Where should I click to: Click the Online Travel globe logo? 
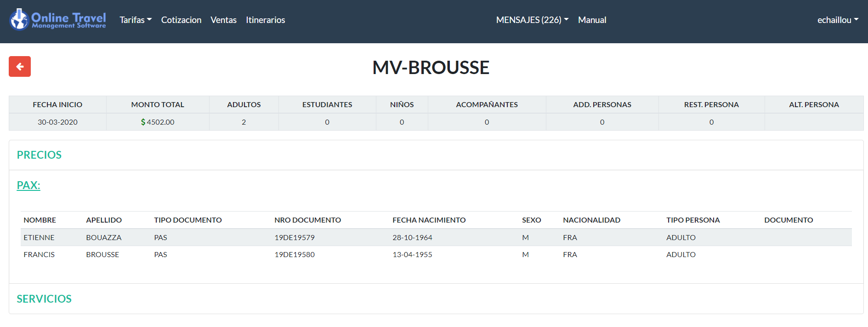tap(19, 20)
